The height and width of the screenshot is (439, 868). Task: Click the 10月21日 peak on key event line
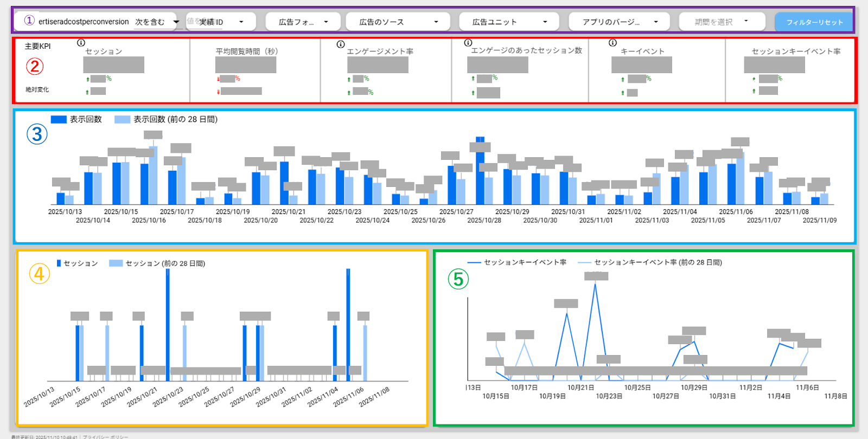(x=595, y=284)
